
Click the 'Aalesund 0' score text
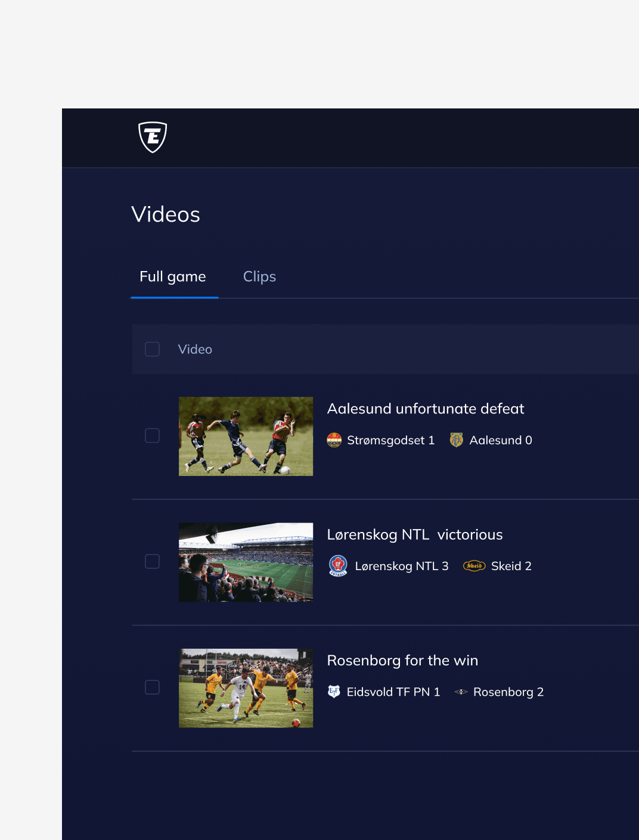[x=501, y=440]
